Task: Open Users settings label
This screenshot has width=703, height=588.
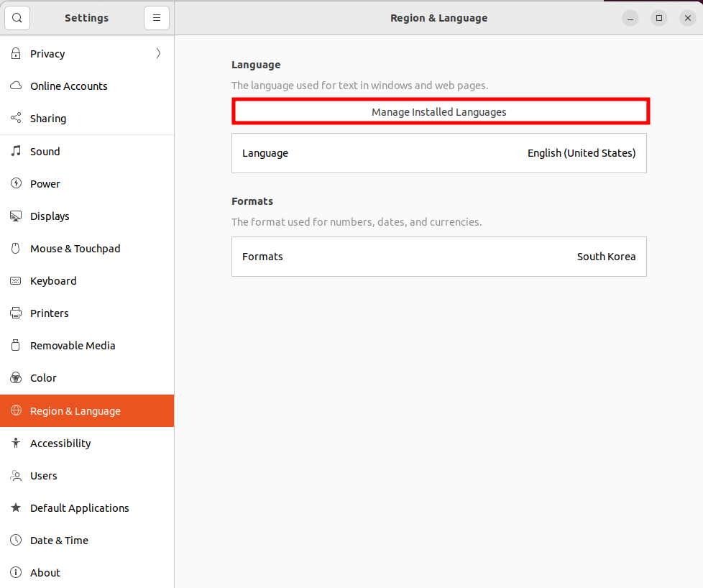Action: [44, 476]
